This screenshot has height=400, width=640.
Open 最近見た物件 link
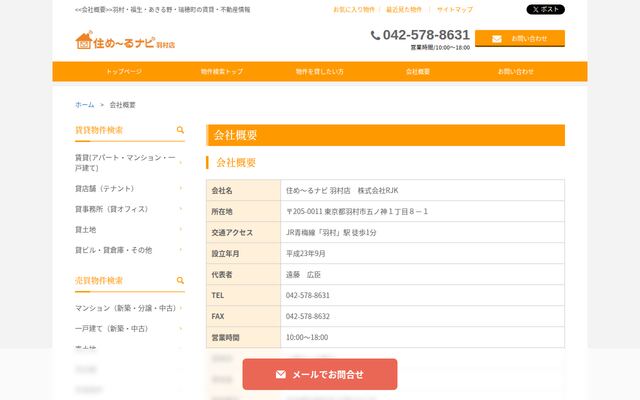pos(404,9)
